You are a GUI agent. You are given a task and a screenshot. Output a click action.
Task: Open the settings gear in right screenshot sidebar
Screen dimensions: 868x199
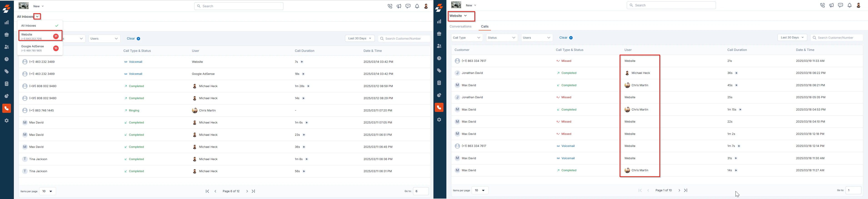tap(439, 120)
